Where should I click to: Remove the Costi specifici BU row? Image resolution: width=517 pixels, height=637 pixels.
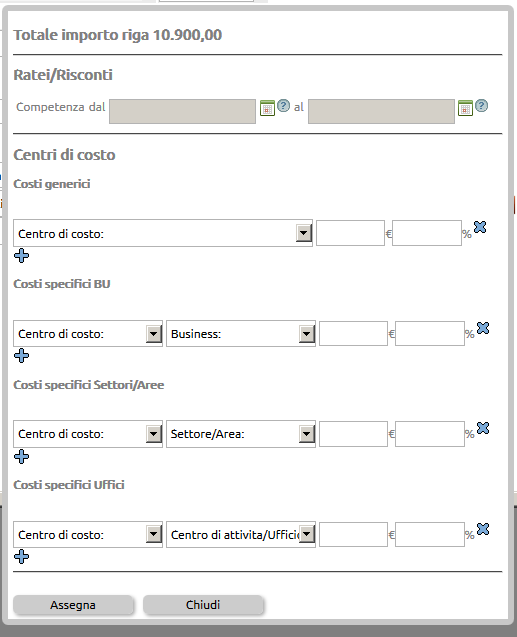(x=483, y=328)
